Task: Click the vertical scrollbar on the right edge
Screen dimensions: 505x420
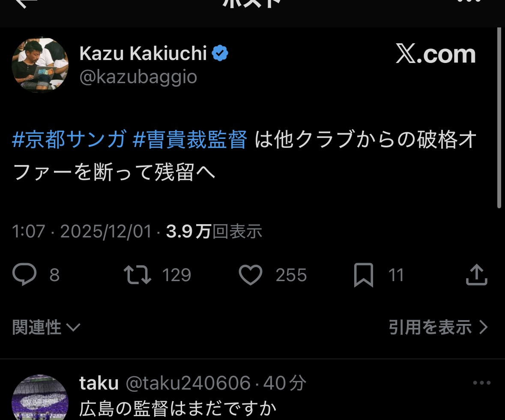Action: pyautogui.click(x=499, y=118)
